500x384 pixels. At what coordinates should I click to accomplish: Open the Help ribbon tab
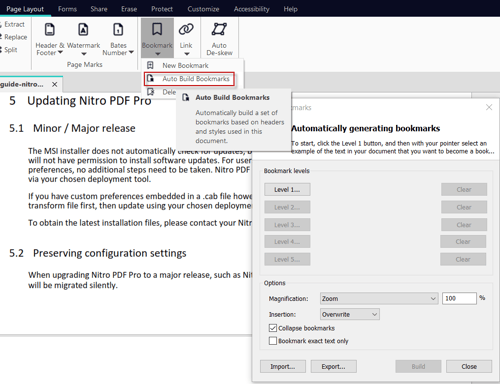(290, 9)
